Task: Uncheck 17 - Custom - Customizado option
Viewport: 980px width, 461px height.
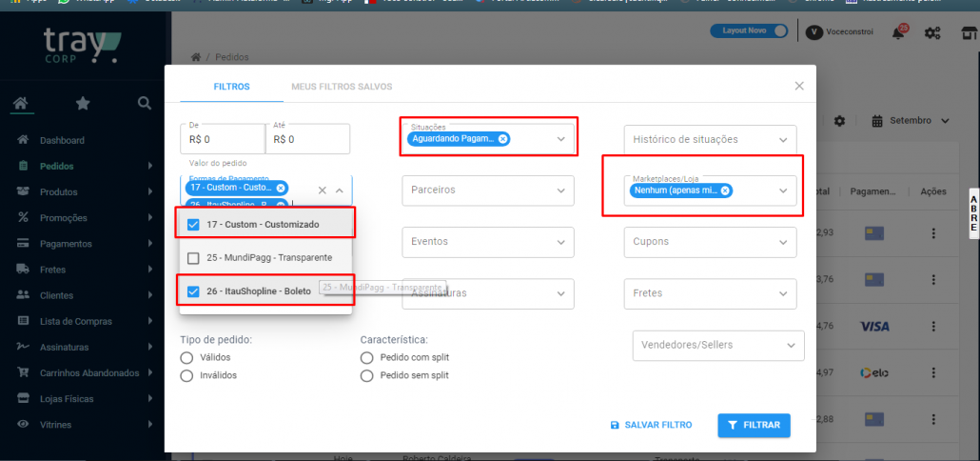Action: tap(193, 225)
